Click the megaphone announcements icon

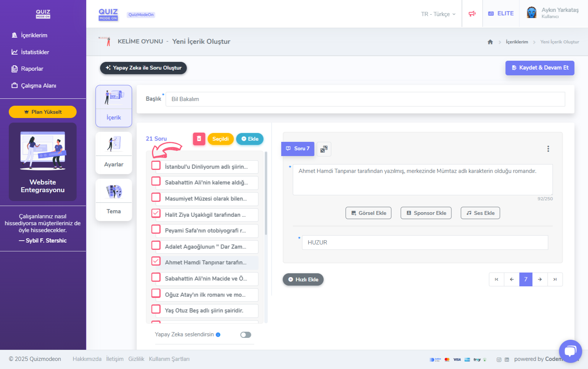pos(472,14)
